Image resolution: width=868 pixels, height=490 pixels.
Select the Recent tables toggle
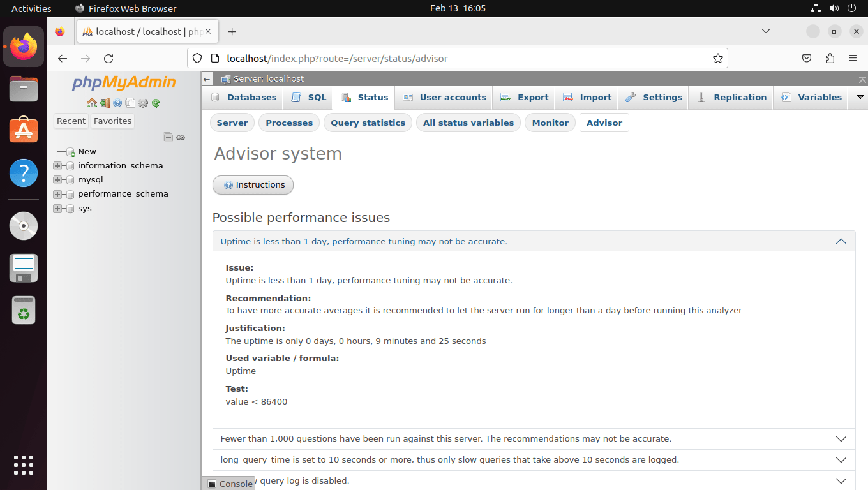click(x=71, y=121)
